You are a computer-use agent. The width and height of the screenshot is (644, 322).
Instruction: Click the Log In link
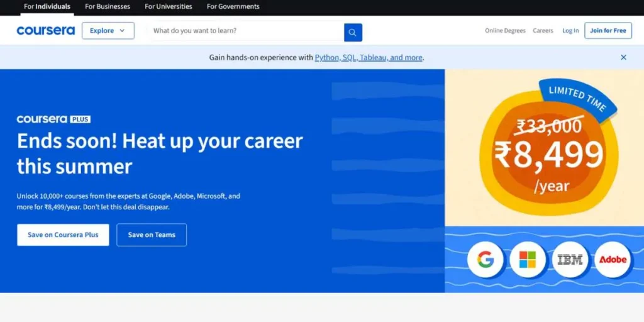click(570, 31)
